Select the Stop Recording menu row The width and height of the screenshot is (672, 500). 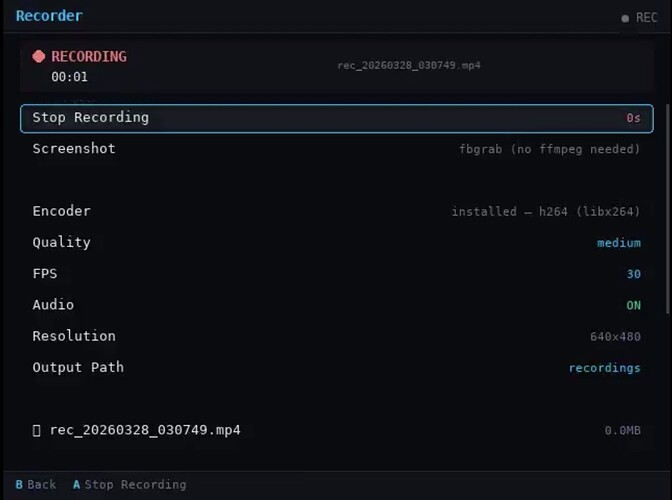pos(336,118)
